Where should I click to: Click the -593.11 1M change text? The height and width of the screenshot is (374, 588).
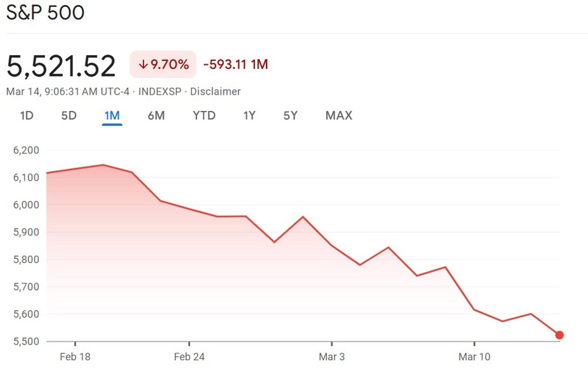click(235, 64)
